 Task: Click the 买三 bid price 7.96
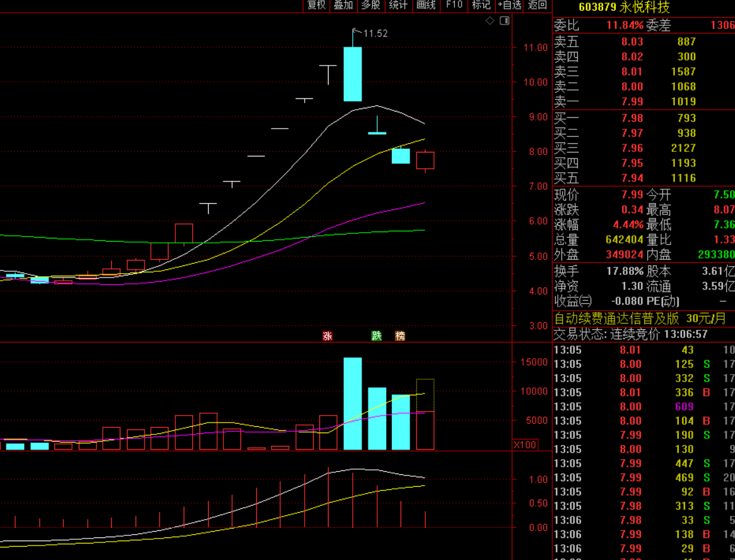(632, 148)
